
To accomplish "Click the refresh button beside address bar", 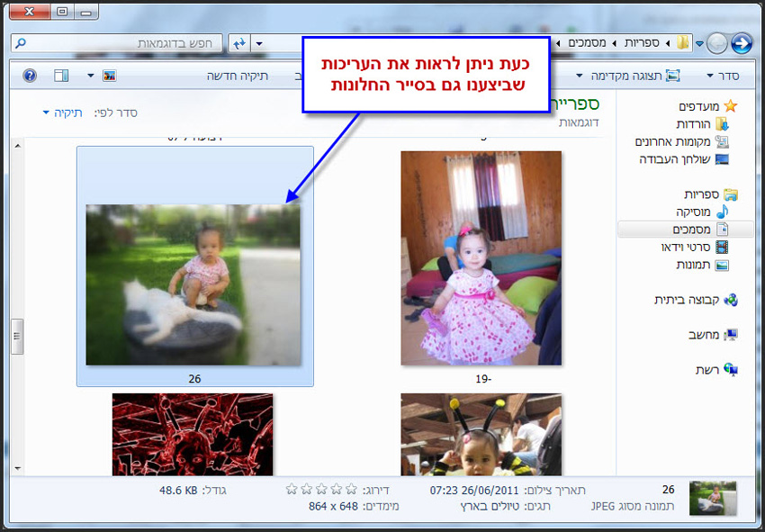I will (x=239, y=43).
